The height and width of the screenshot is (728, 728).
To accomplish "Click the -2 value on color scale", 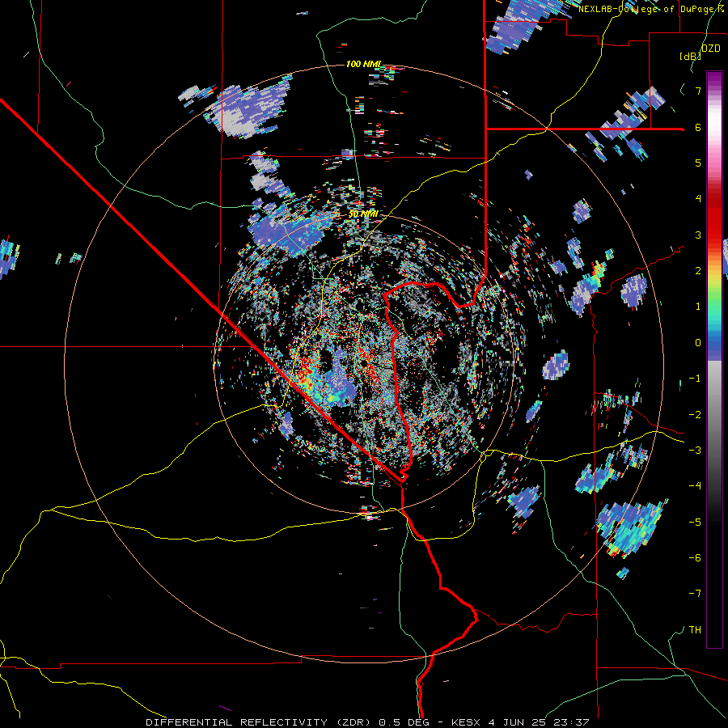I will coord(695,415).
